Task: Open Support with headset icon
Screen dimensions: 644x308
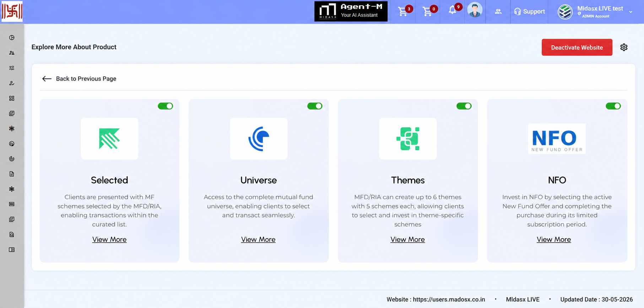Action: pos(529,11)
